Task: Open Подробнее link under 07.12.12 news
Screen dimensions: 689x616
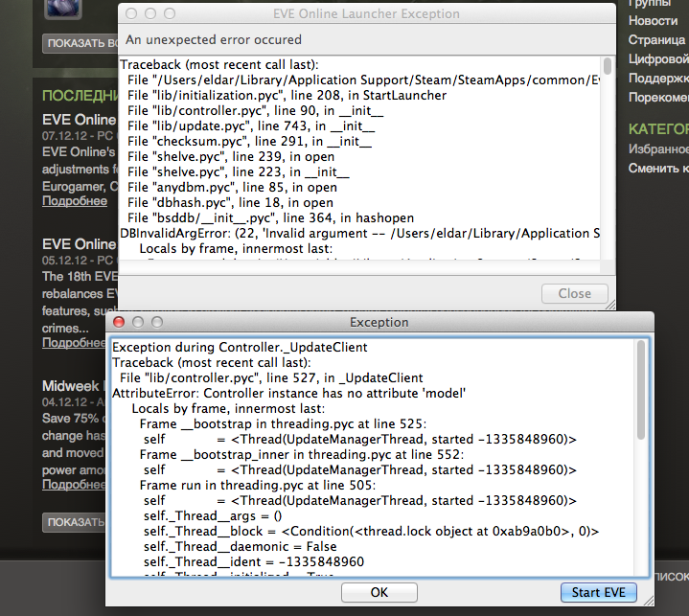Action: (75, 200)
